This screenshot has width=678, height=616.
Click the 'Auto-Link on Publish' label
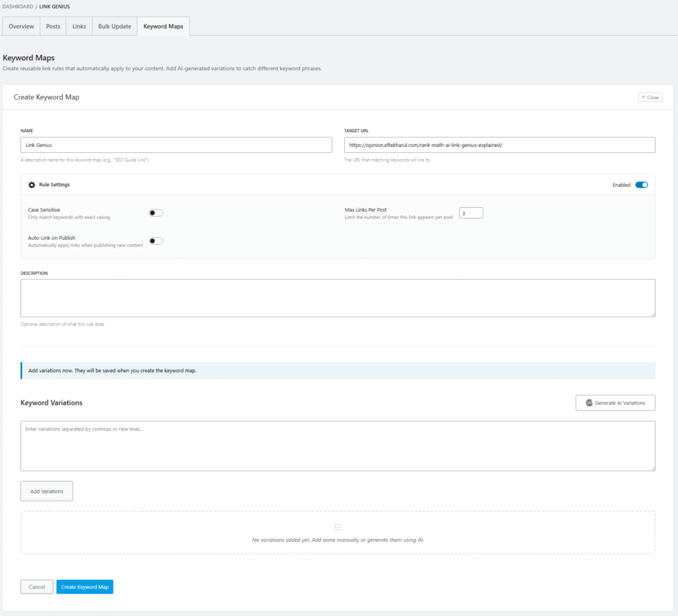pos(52,238)
